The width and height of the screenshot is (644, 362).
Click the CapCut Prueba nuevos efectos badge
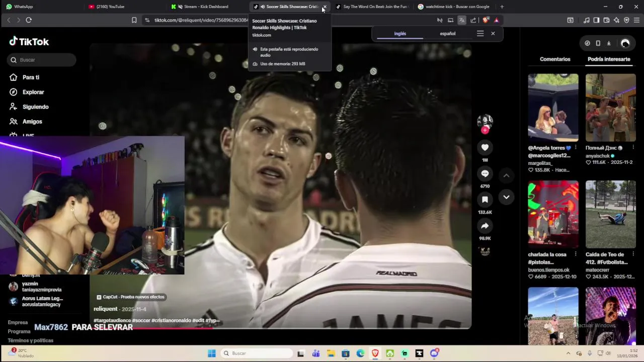[x=131, y=297]
